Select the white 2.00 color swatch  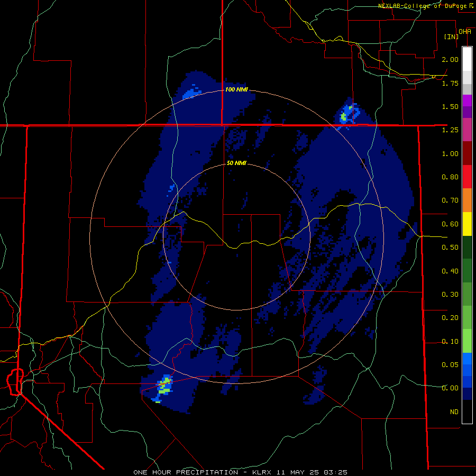click(x=467, y=59)
